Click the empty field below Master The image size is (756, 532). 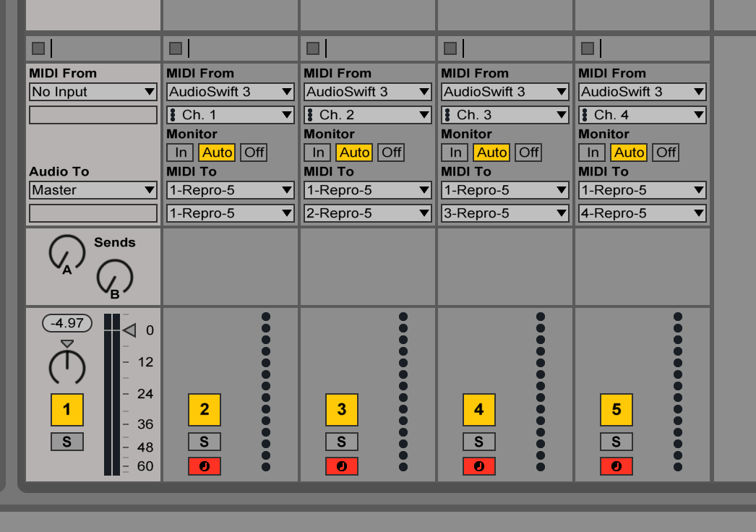(93, 213)
